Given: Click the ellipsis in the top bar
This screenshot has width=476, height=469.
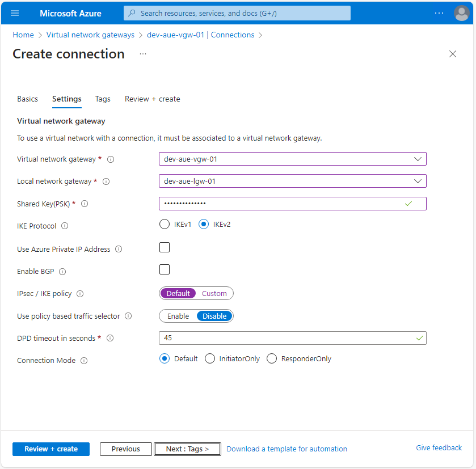Looking at the screenshot, I should 439,13.
